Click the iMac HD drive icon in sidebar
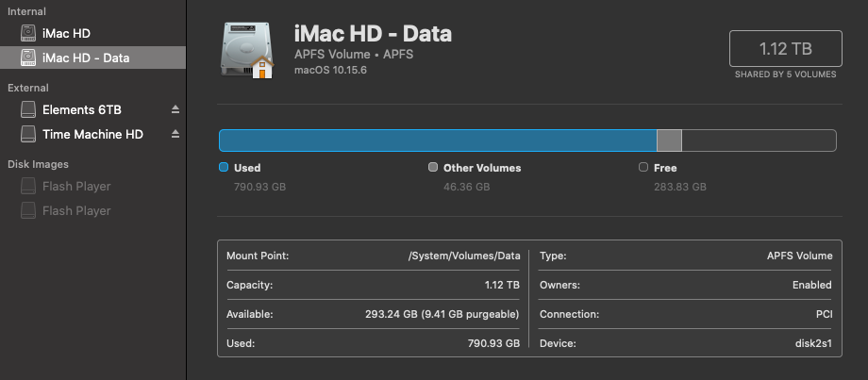This screenshot has width=868, height=380. (28, 33)
